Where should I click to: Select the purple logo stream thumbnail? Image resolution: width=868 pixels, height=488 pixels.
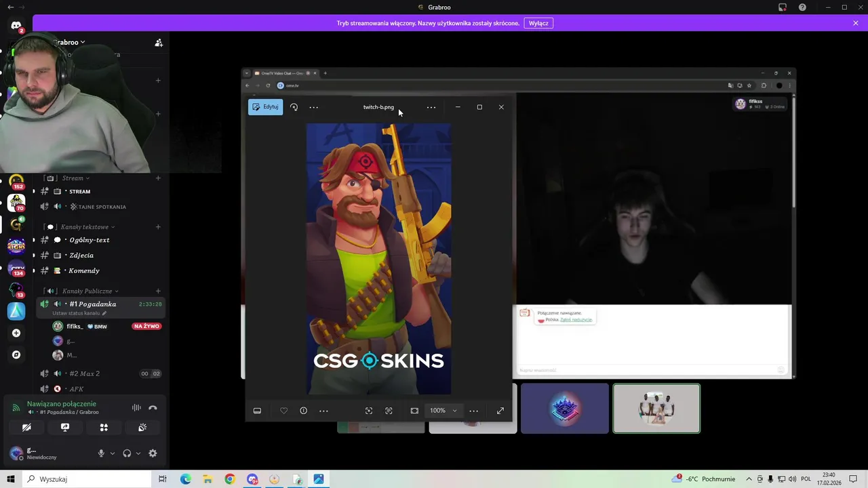pos(565,409)
